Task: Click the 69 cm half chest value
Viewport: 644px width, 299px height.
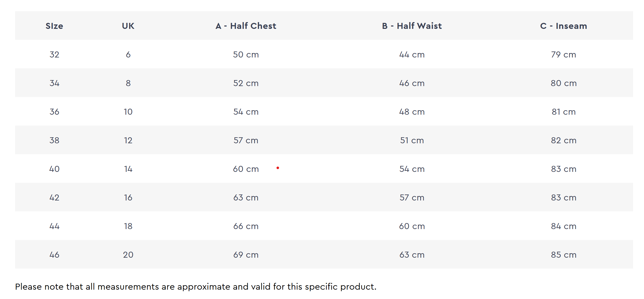Action: coord(246,255)
